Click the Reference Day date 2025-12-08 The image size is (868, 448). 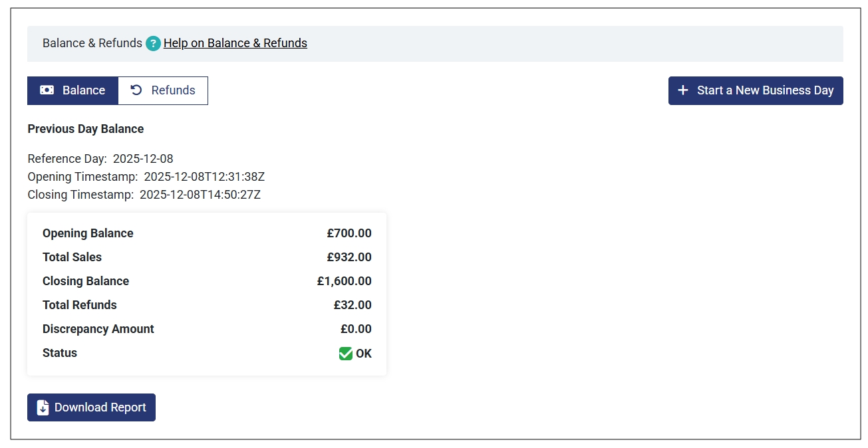[143, 158]
